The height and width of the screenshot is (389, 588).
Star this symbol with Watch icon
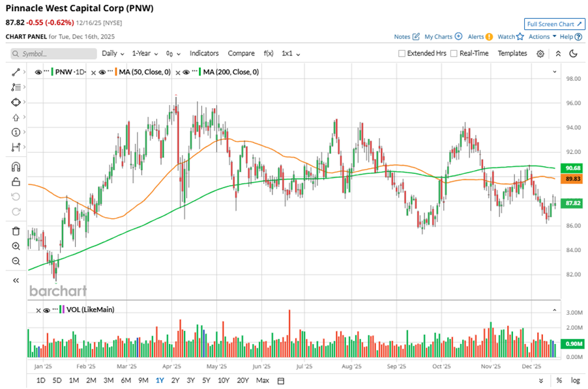[520, 36]
